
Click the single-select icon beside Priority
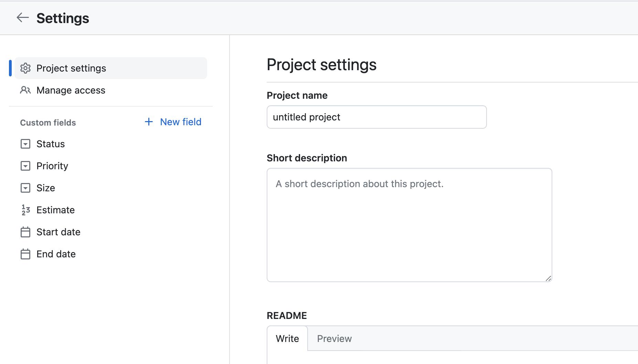pos(25,166)
